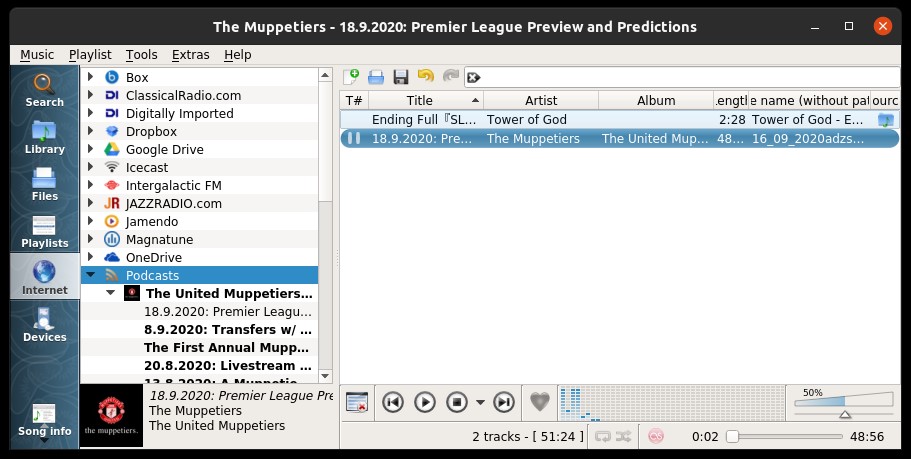The image size is (911, 459).
Task: Click the track seek position slider
Action: coord(784,436)
